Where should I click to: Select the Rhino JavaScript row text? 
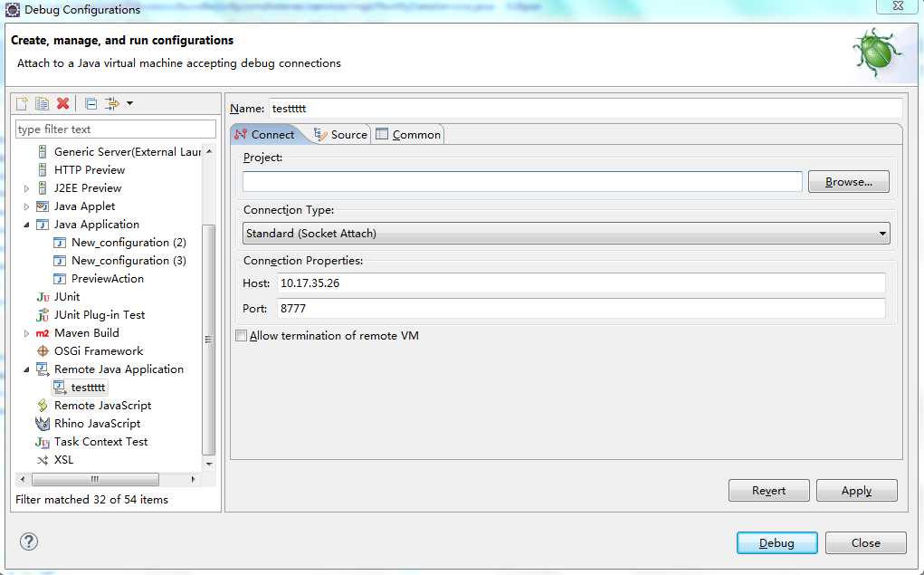[97, 424]
